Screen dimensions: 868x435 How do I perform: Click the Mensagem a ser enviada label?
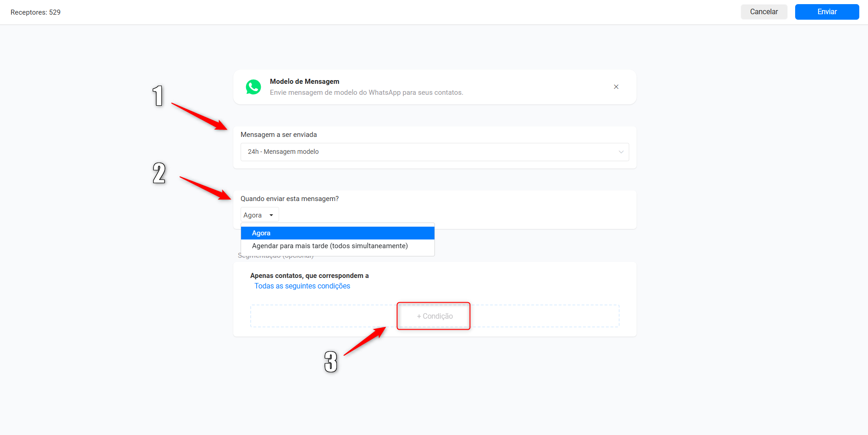pos(279,135)
